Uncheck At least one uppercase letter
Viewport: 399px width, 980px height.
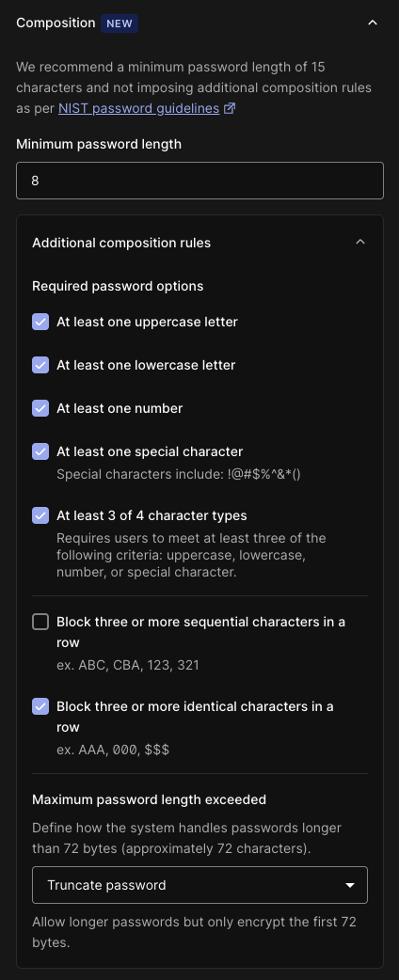click(40, 322)
